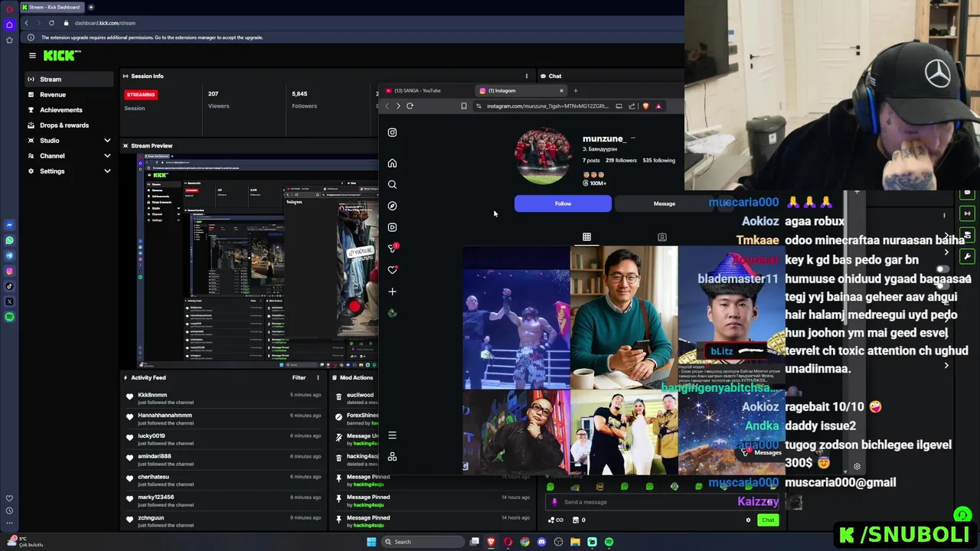
Task: View munzune_ 535 following list
Action: 658,161
